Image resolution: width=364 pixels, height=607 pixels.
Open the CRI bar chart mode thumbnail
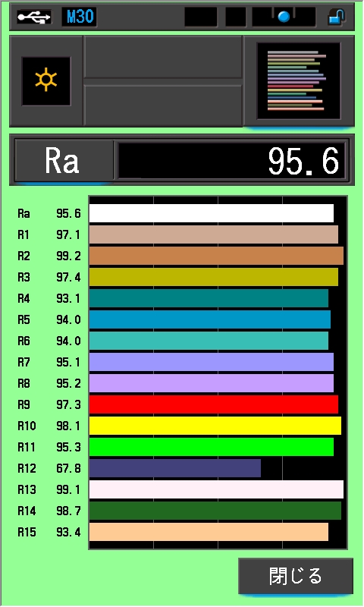coord(298,81)
